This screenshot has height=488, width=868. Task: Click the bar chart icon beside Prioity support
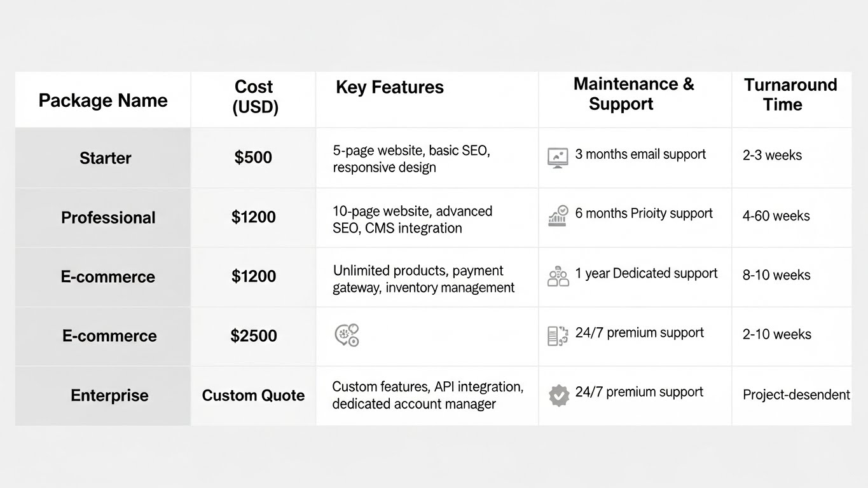pyautogui.click(x=558, y=215)
